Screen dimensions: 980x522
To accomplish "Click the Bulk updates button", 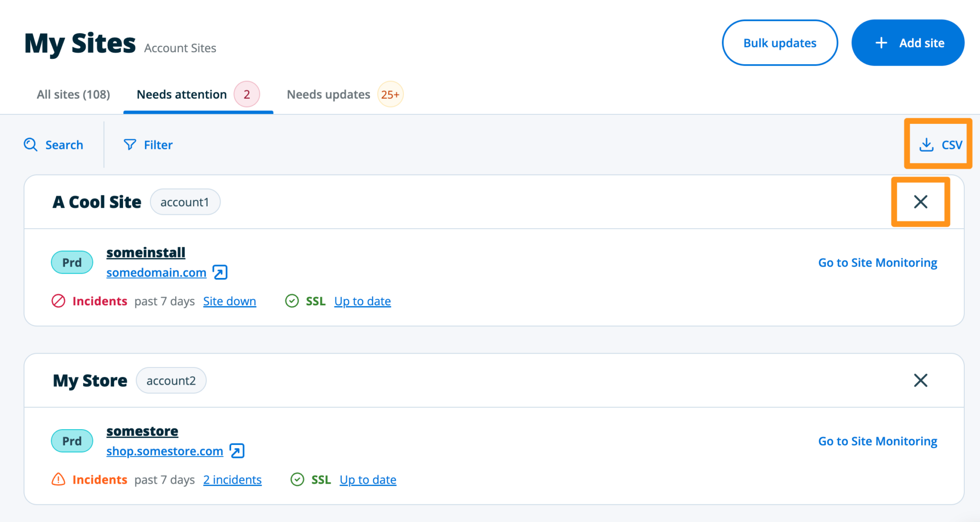I will click(780, 43).
